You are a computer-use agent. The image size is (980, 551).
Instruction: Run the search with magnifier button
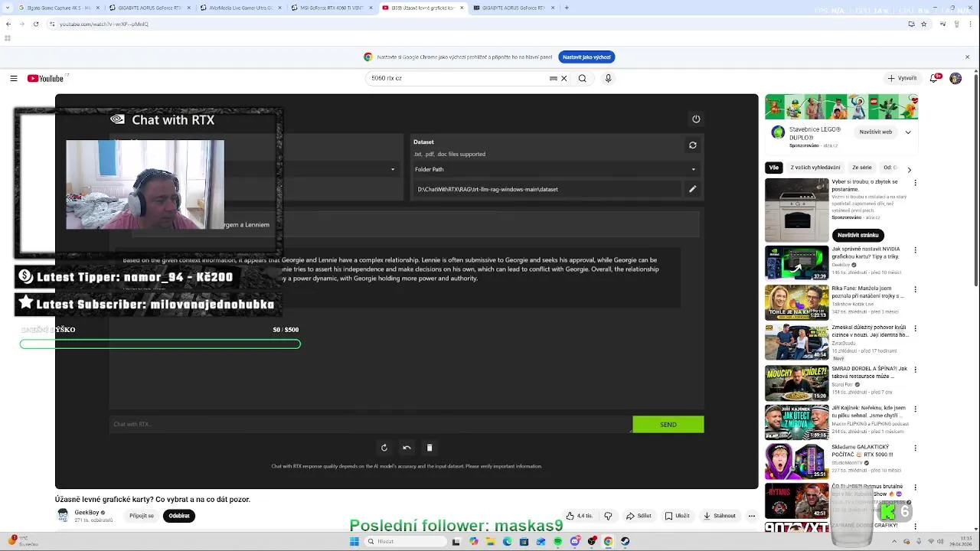coord(583,78)
